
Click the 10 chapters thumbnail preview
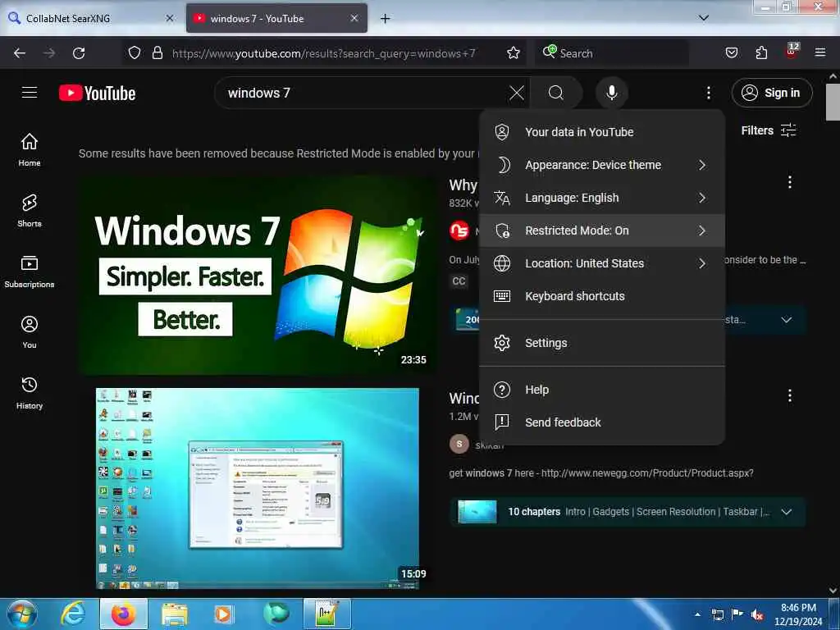pyautogui.click(x=477, y=512)
